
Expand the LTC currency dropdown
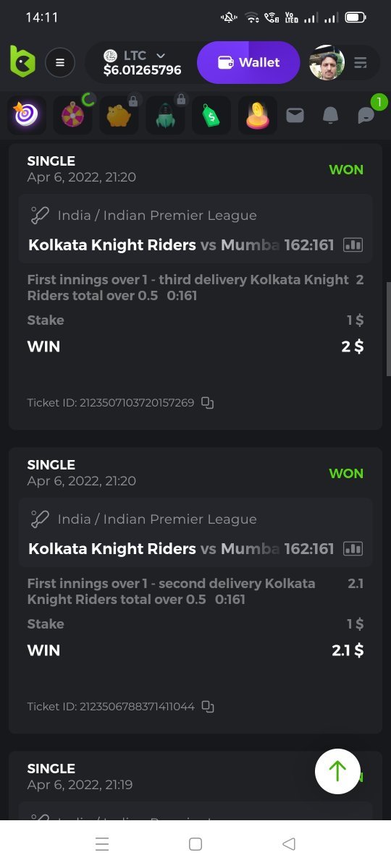pyautogui.click(x=142, y=63)
